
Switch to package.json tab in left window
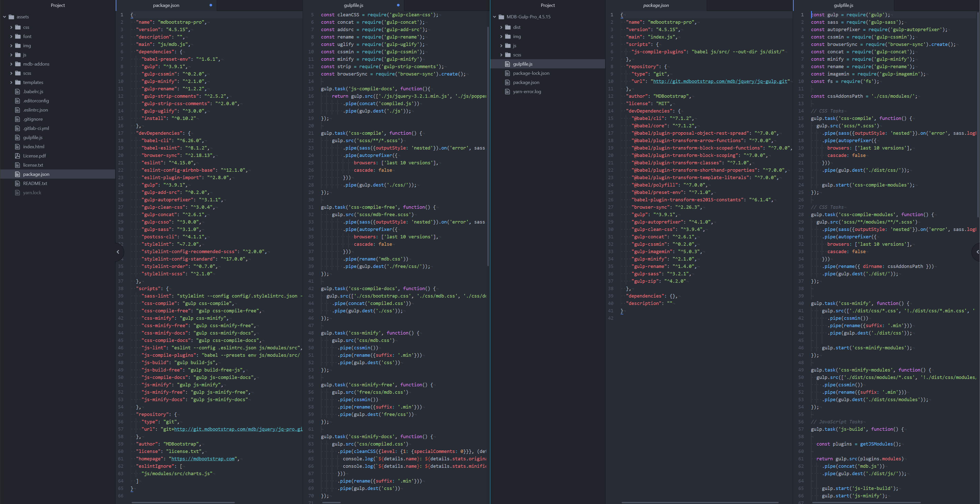(166, 5)
